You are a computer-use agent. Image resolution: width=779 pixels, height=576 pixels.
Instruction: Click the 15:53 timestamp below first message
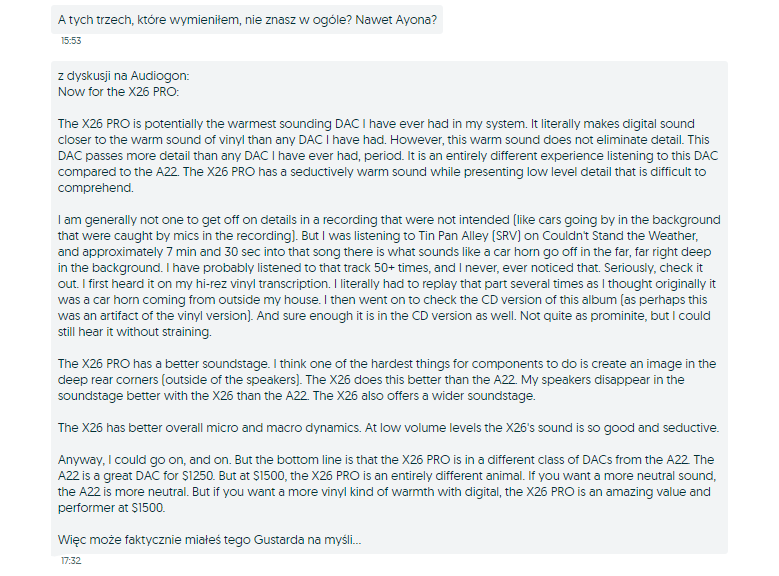pyautogui.click(x=71, y=41)
